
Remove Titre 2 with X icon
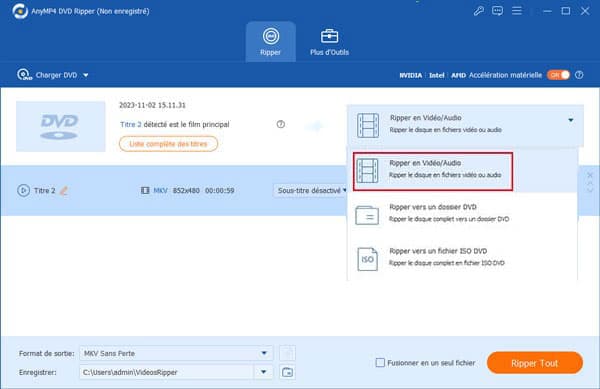(x=590, y=175)
